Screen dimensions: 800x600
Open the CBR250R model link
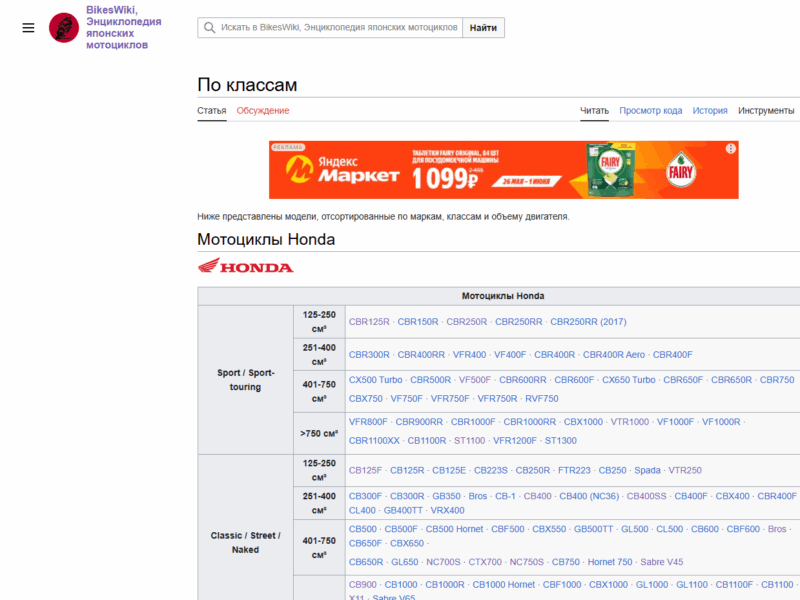(x=467, y=322)
